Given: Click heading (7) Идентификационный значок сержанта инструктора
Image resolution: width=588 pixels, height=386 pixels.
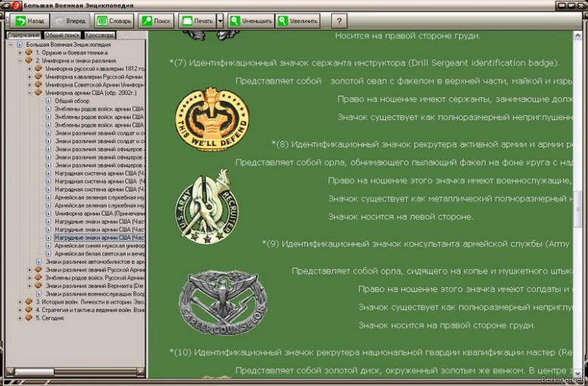Looking at the screenshot, I should pyautogui.click(x=364, y=63).
